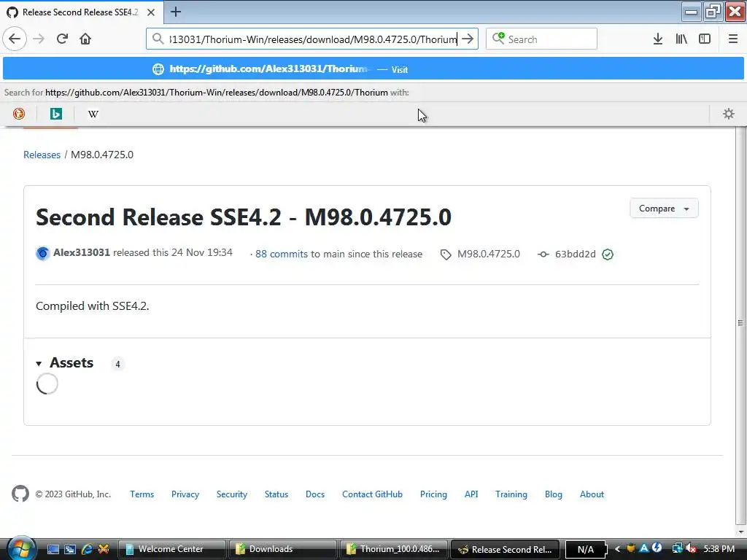Close the Release Second Release tab
Viewport: 747px width, 560px height.
click(151, 12)
